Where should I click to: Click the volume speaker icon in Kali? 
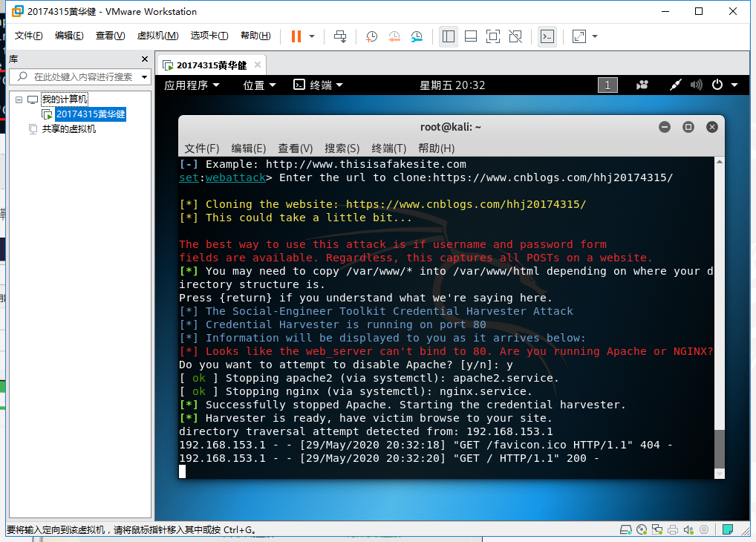click(x=696, y=85)
